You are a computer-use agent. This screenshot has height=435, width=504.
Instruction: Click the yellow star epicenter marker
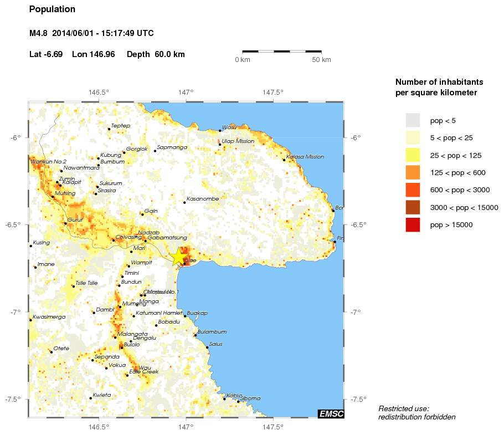178,257
